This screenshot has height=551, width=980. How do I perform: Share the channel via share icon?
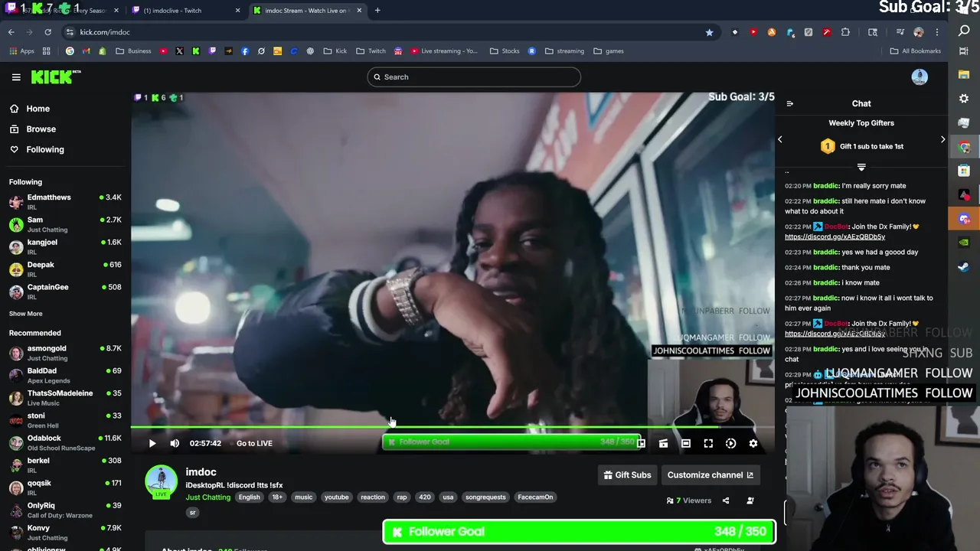(726, 500)
